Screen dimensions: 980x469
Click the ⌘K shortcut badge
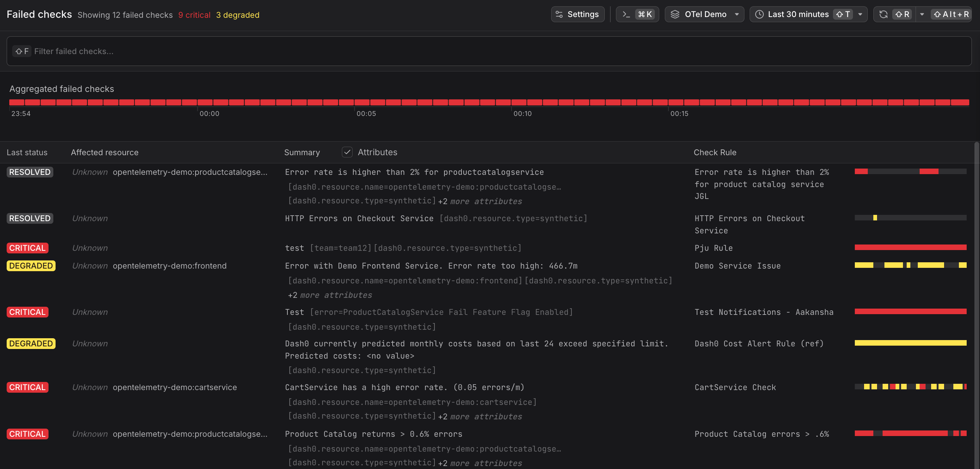point(645,14)
